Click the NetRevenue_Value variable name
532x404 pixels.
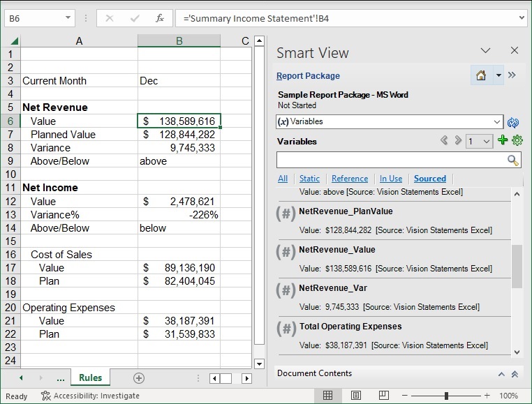click(x=337, y=250)
